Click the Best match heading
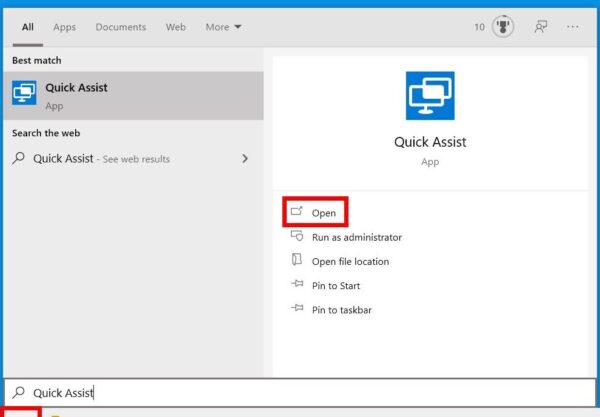The image size is (600, 417). (37, 60)
